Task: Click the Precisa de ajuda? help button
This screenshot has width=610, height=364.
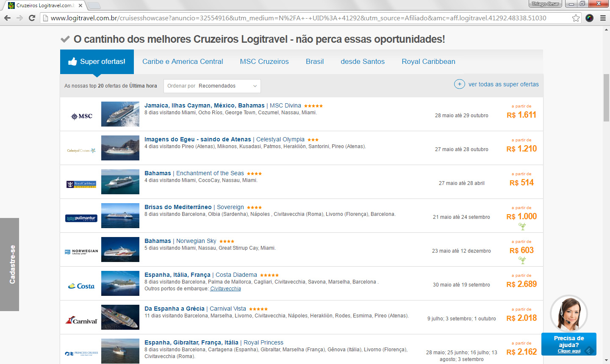Action: [x=569, y=344]
